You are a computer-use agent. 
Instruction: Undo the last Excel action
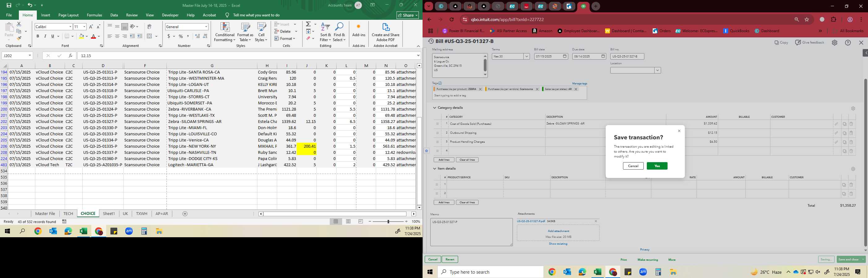(x=30, y=5)
